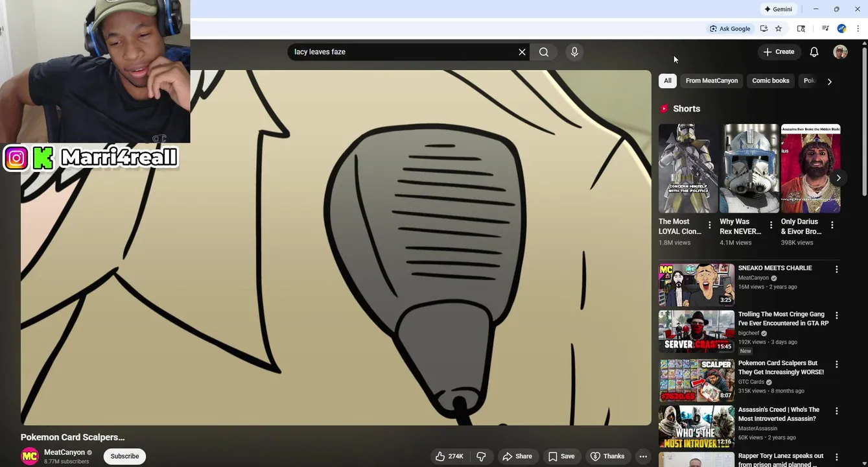Click the video player to pause
The width and height of the screenshot is (868, 467).
click(336, 248)
